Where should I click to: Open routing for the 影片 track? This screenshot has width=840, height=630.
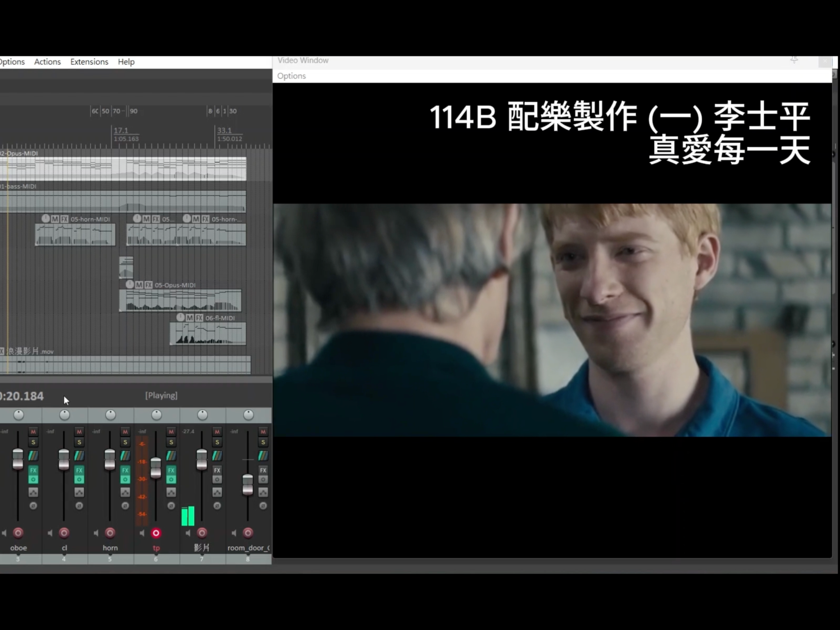click(x=217, y=456)
